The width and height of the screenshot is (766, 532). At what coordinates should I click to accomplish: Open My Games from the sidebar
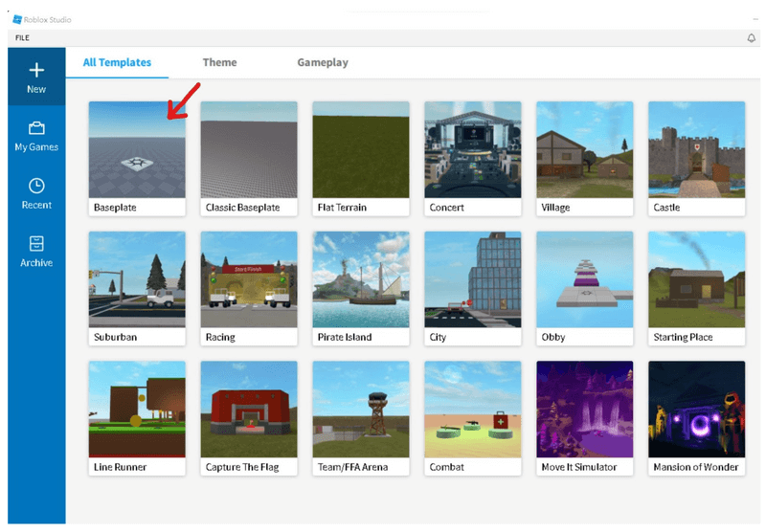click(x=36, y=128)
